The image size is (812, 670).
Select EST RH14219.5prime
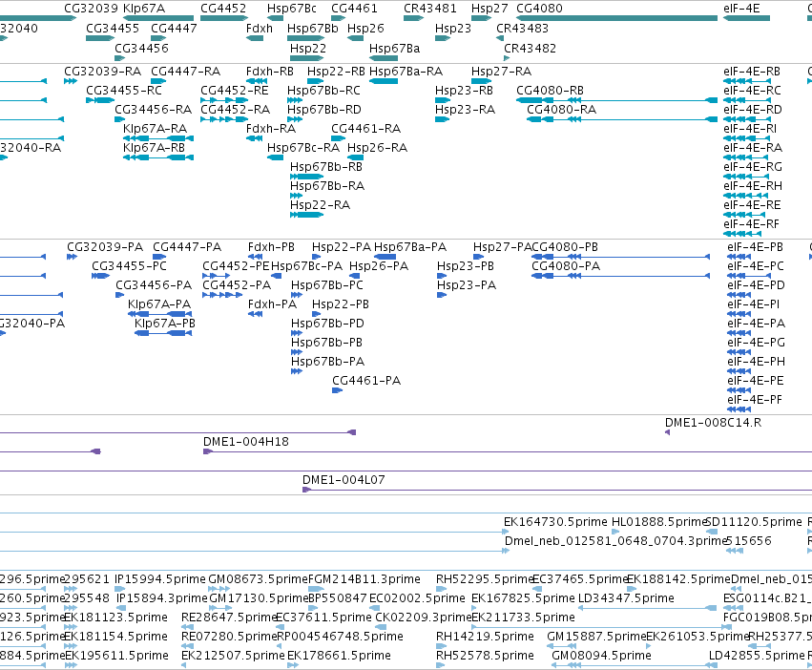[x=485, y=637]
